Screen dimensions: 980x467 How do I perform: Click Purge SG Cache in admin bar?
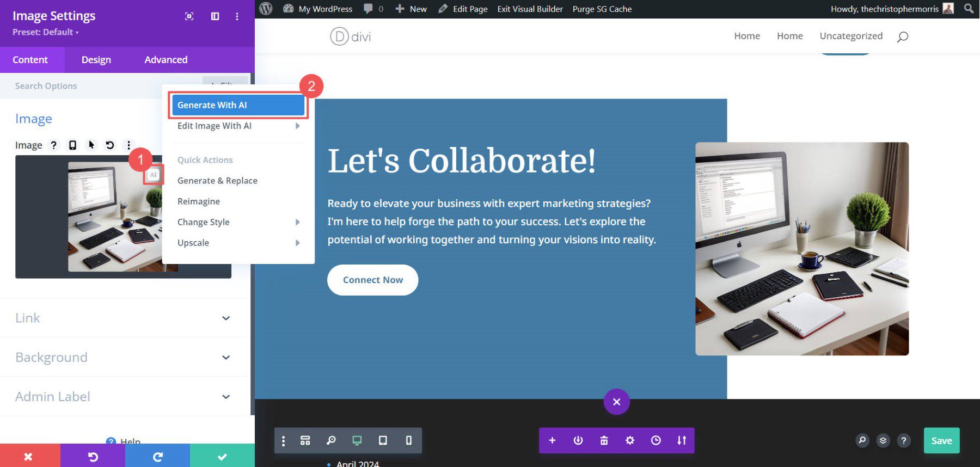click(x=602, y=9)
